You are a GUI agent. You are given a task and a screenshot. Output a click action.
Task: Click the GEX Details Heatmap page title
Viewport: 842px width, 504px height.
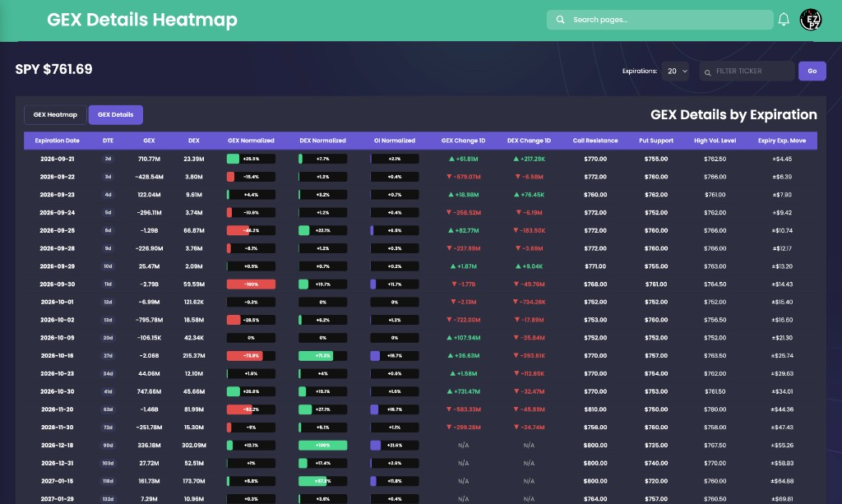(x=142, y=20)
